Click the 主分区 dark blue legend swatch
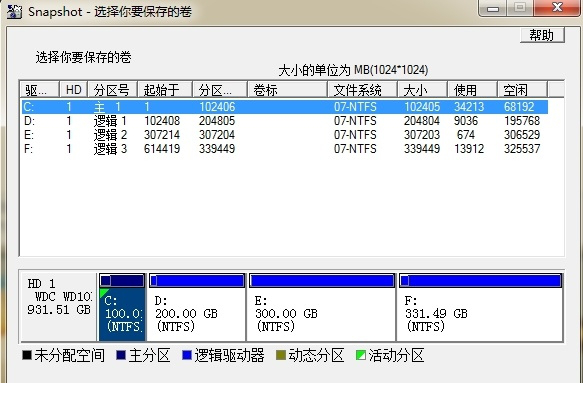Screen dimensions: 583x398 coord(121,355)
